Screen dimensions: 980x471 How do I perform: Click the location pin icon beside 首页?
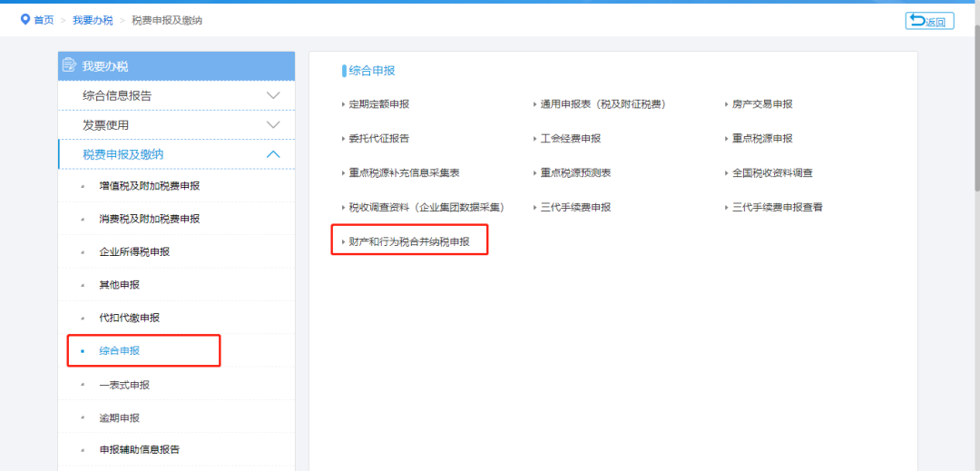point(25,20)
